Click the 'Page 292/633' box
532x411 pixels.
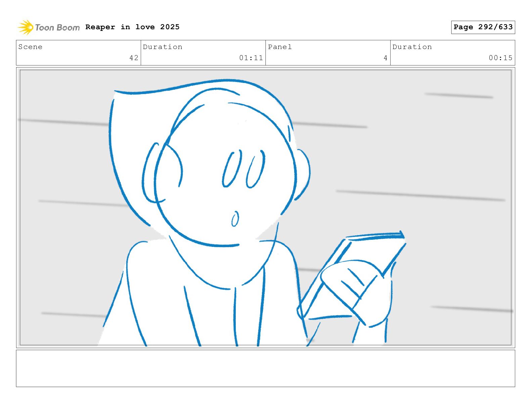click(483, 27)
